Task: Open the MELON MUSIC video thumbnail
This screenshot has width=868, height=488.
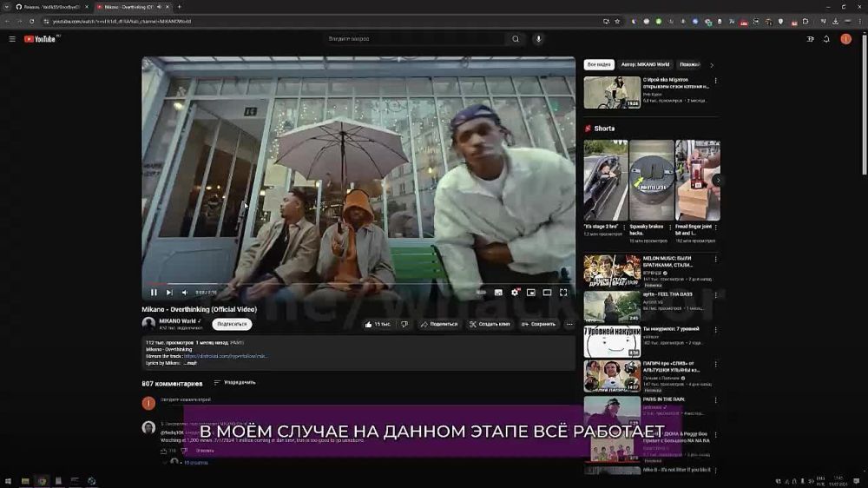Action: [x=612, y=270]
